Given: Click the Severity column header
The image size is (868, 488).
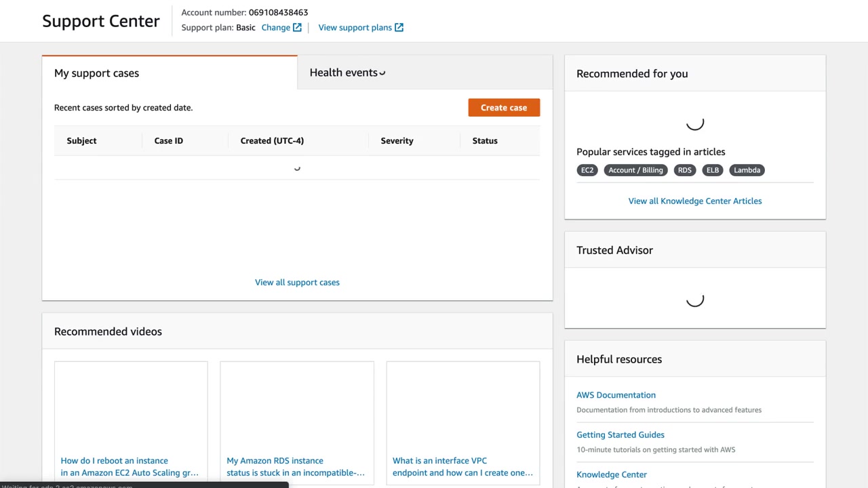Looking at the screenshot, I should [x=397, y=141].
